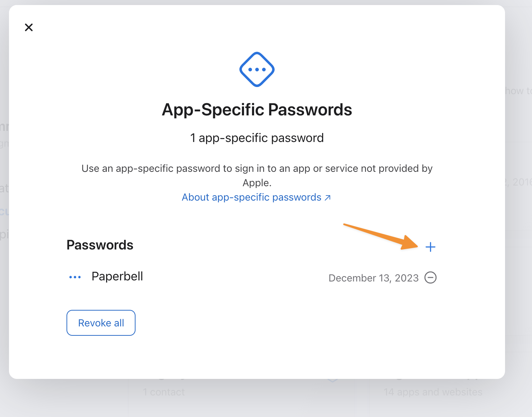Click the Revoke all button
The height and width of the screenshot is (417, 532).
[101, 323]
